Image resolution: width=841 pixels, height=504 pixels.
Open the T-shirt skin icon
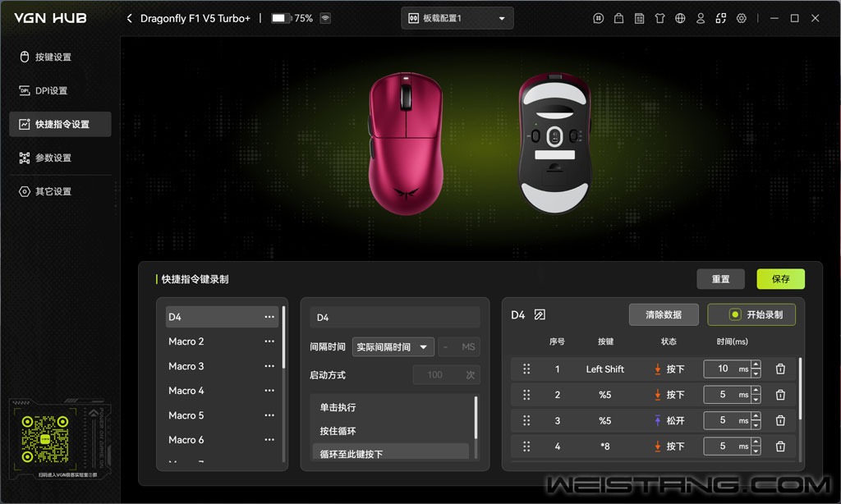point(659,18)
